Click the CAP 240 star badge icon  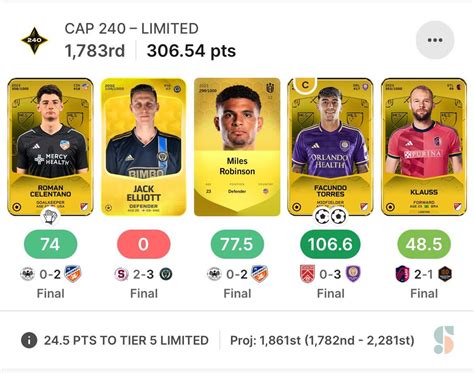(x=34, y=40)
